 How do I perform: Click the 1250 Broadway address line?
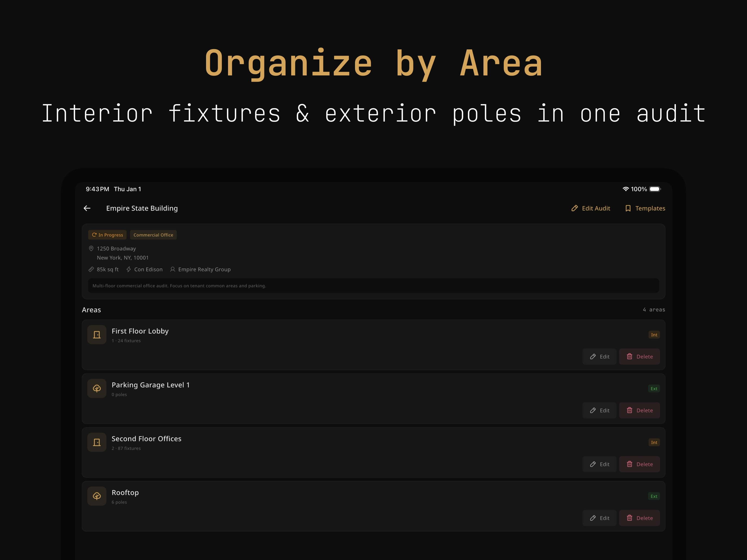(116, 249)
